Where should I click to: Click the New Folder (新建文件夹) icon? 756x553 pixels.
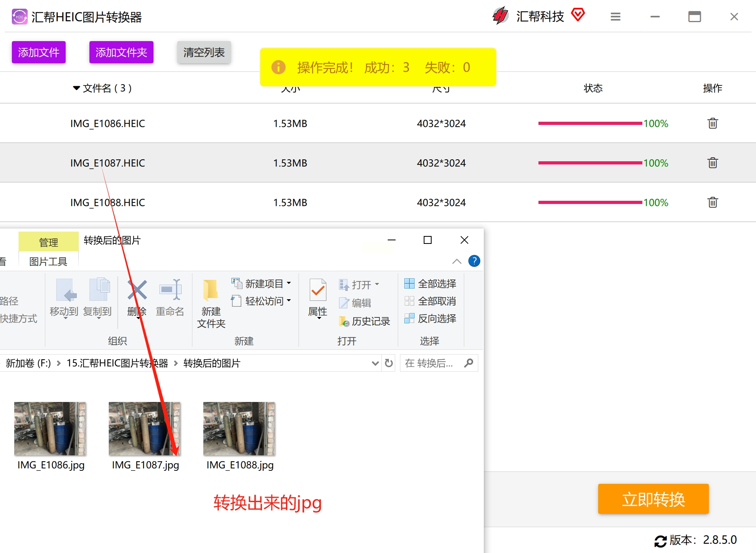[210, 290]
